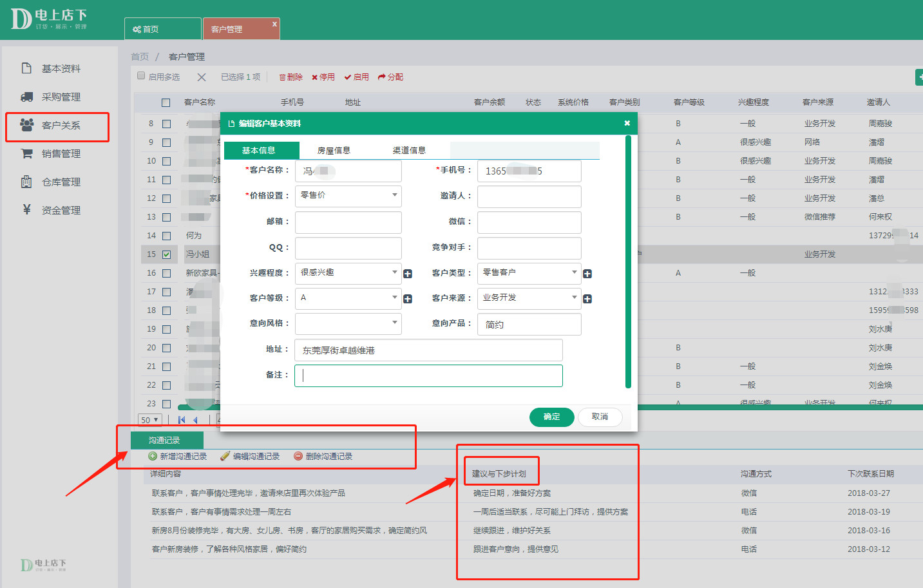Uncheck the checkbox for row 15
This screenshot has width=923, height=588.
point(166,254)
